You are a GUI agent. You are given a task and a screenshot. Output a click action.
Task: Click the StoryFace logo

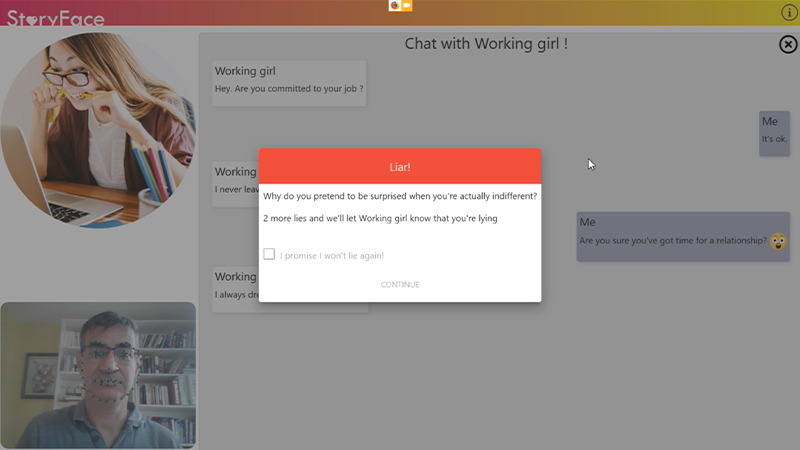[54, 17]
